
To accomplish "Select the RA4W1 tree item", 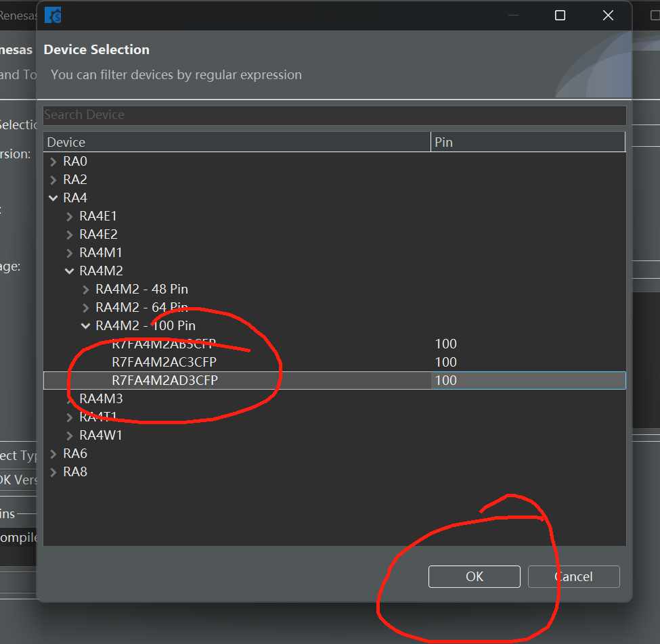I will (x=101, y=436).
